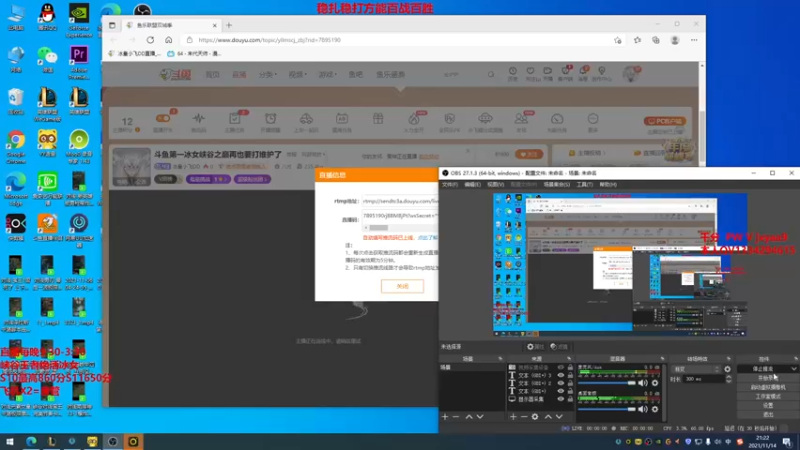Open the fans people icon in Douyu toolbar
Screen dimensions: 800x450
521,119
